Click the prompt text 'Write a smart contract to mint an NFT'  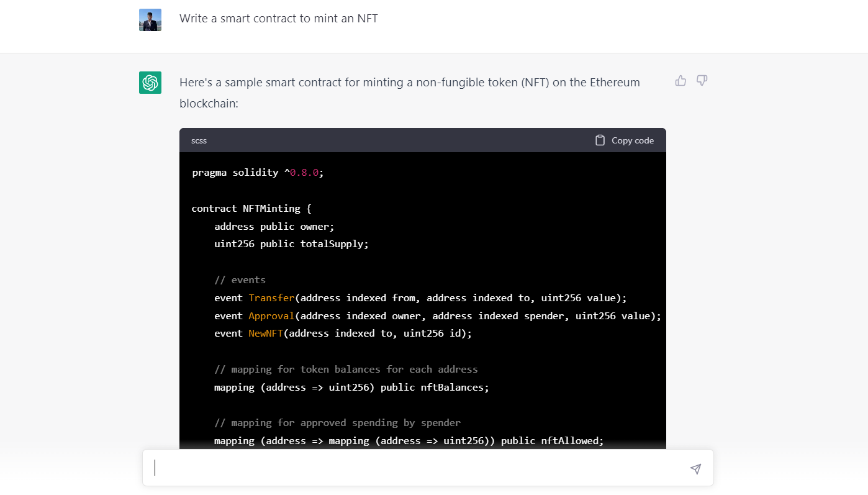(279, 19)
